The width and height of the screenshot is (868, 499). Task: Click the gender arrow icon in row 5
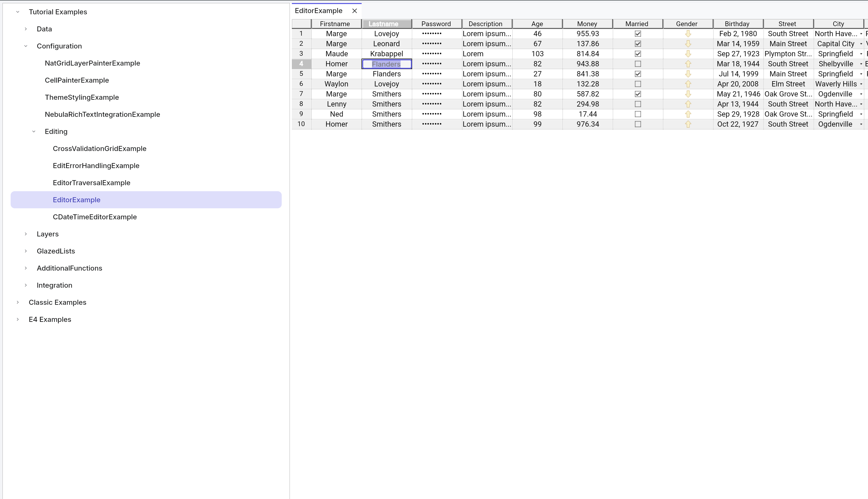688,74
